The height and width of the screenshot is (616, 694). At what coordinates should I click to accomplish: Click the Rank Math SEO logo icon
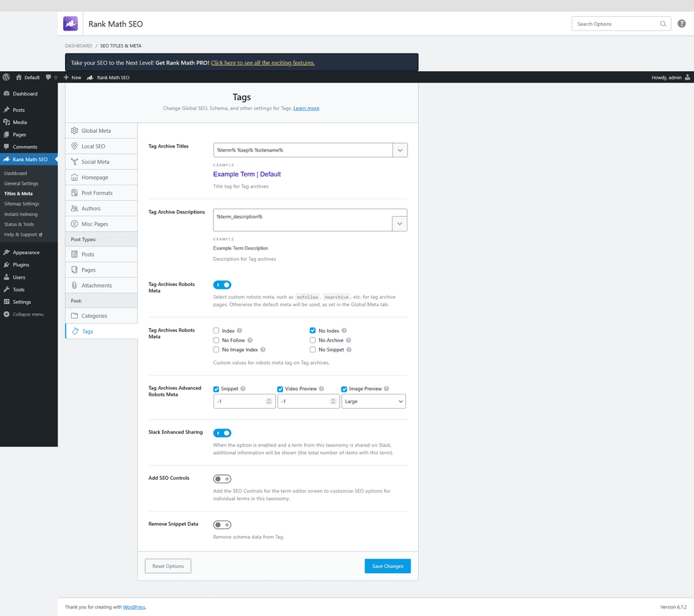pyautogui.click(x=70, y=24)
